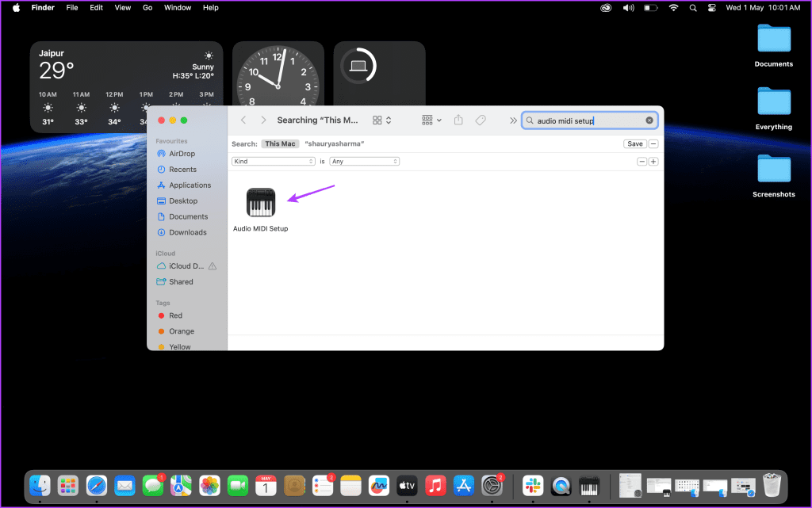The height and width of the screenshot is (508, 812).
Task: Open the Audio MIDI Setup search result
Action: coord(260,203)
